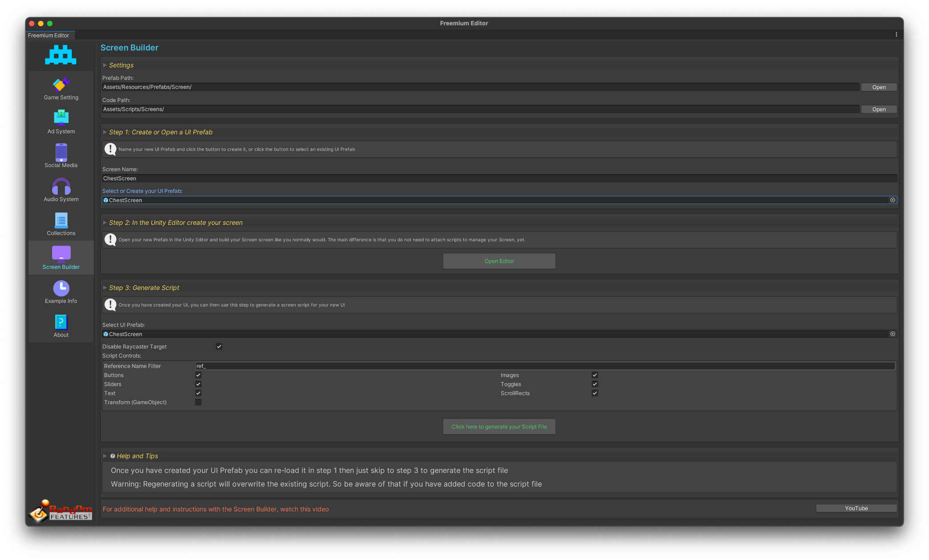The image size is (929, 560).
Task: Open the window's three-dot options menu
Action: [x=896, y=35]
